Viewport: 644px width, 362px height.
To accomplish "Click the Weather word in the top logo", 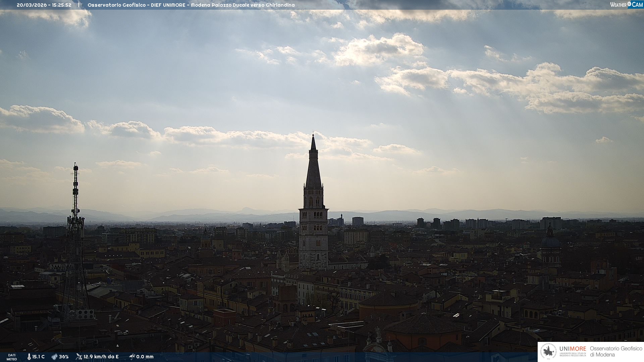I will [618, 5].
